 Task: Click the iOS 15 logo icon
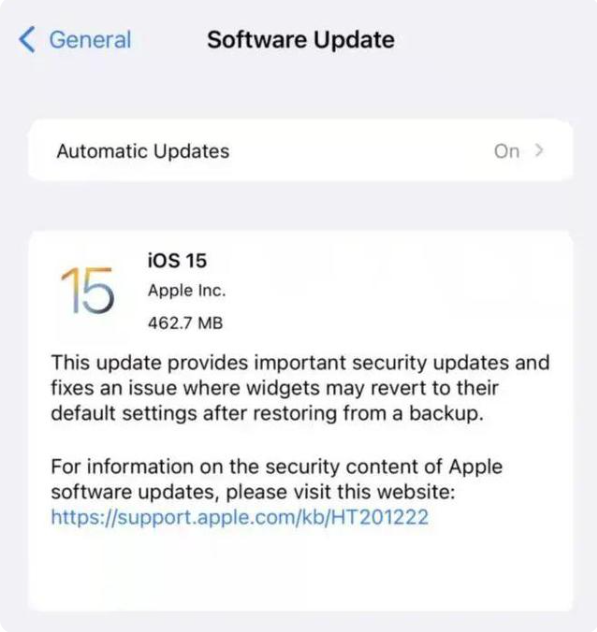point(87,290)
